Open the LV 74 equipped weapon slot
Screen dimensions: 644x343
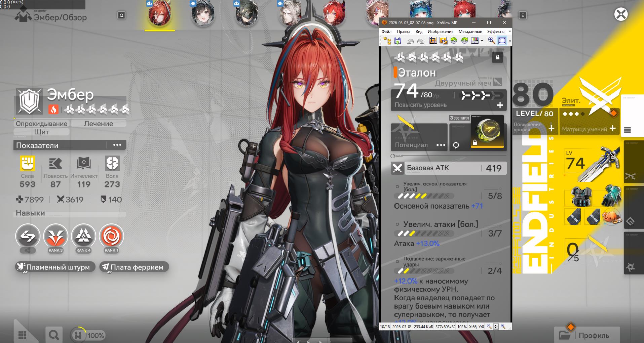pos(593,164)
